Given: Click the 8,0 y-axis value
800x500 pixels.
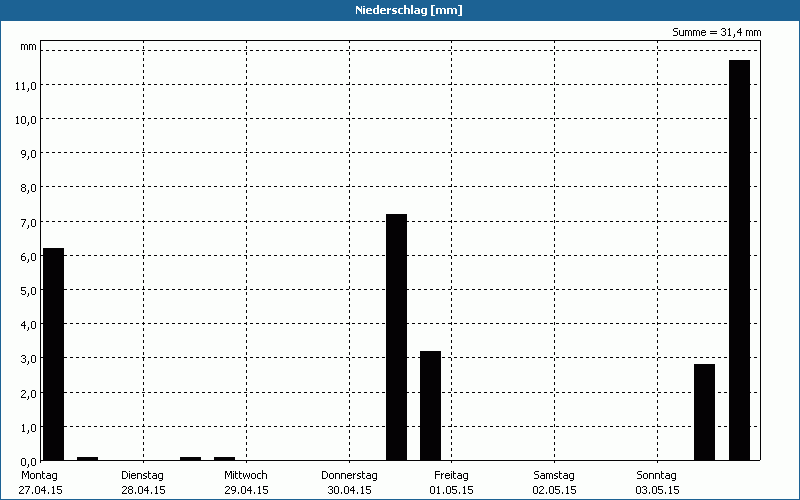Looking at the screenshot, I should pyautogui.click(x=29, y=188).
